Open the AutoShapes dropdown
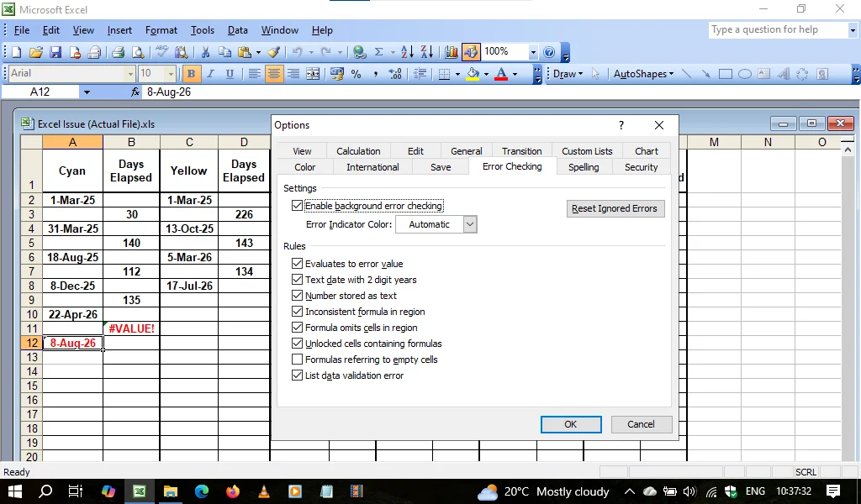The height and width of the screenshot is (504, 861). point(643,73)
